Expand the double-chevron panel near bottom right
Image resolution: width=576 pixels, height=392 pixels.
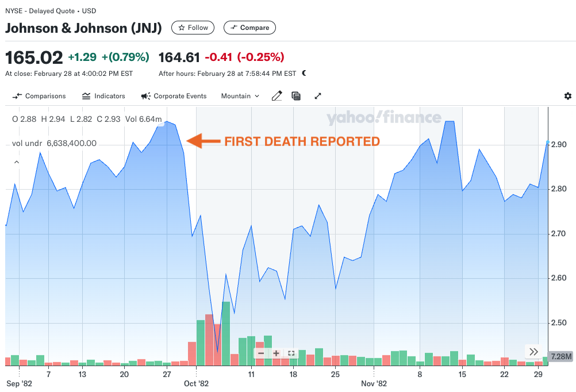533,351
